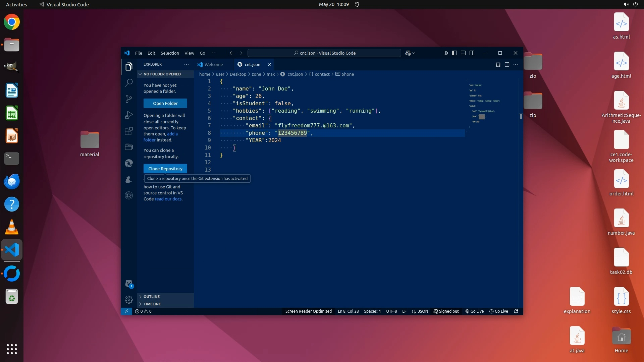Viewport: 644px width, 362px height.
Task: Expand the Timeline section
Action: click(x=152, y=304)
